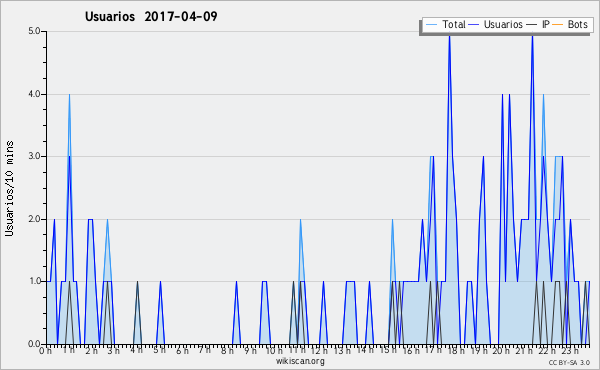Click the orange Bots legend line

558,25
